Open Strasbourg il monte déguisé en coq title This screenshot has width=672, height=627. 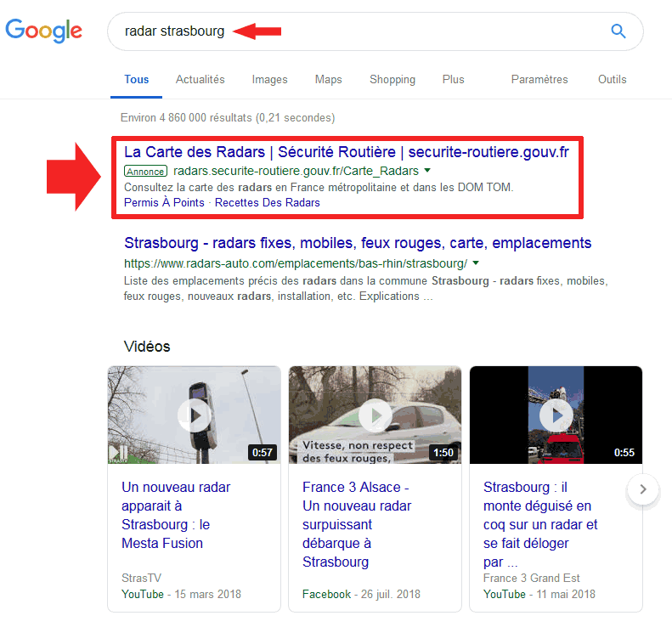(540, 524)
